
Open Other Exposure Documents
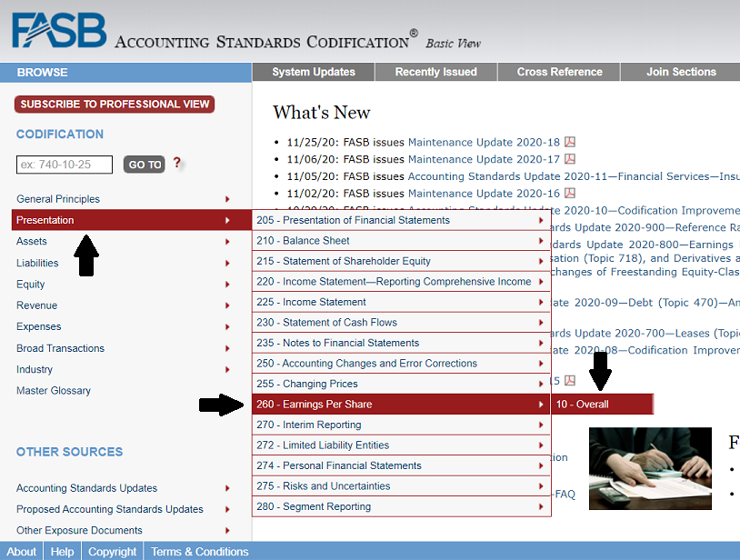click(79, 530)
